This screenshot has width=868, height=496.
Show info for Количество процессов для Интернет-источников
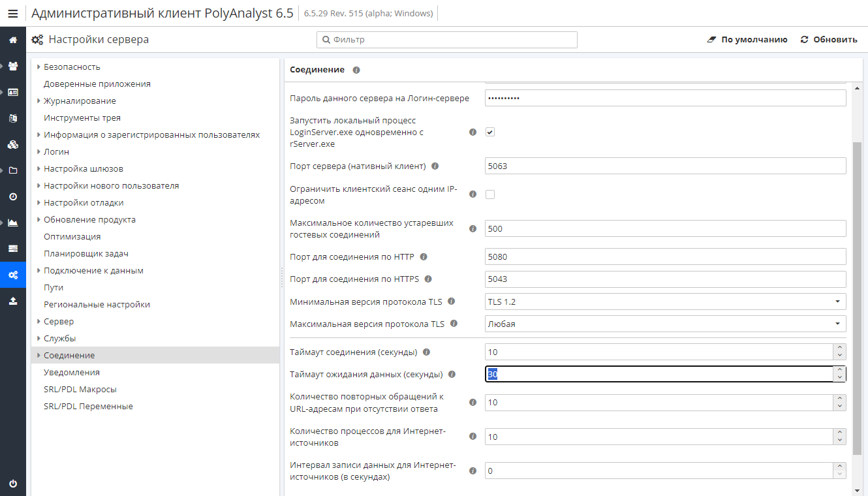(473, 437)
